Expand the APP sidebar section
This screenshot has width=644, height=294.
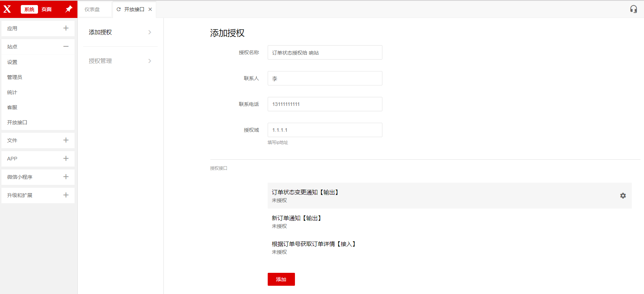tap(66, 158)
